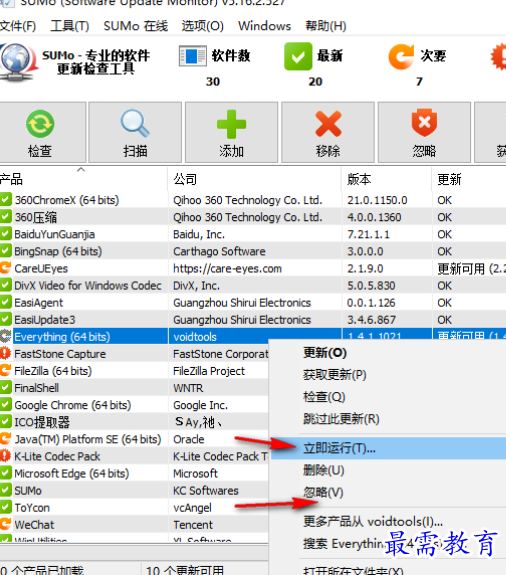Click status icon of Google Chrome row
This screenshot has width=506, height=575.
coord(6,405)
